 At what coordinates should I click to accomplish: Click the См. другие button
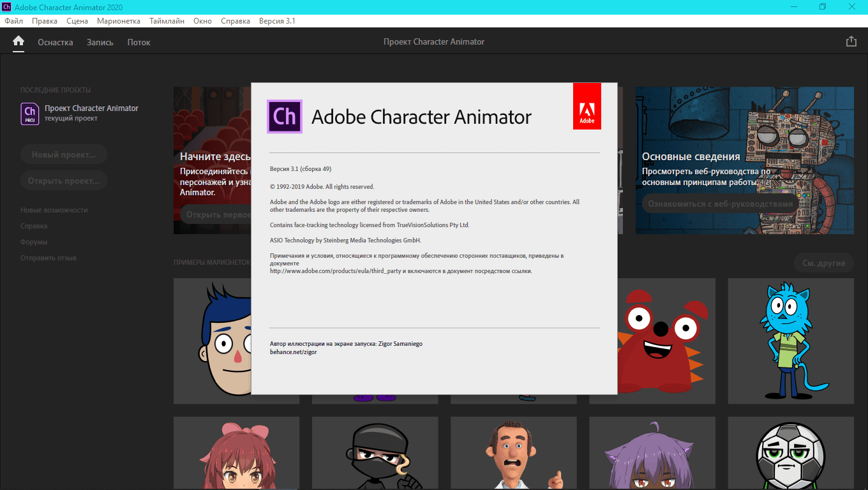(x=824, y=263)
